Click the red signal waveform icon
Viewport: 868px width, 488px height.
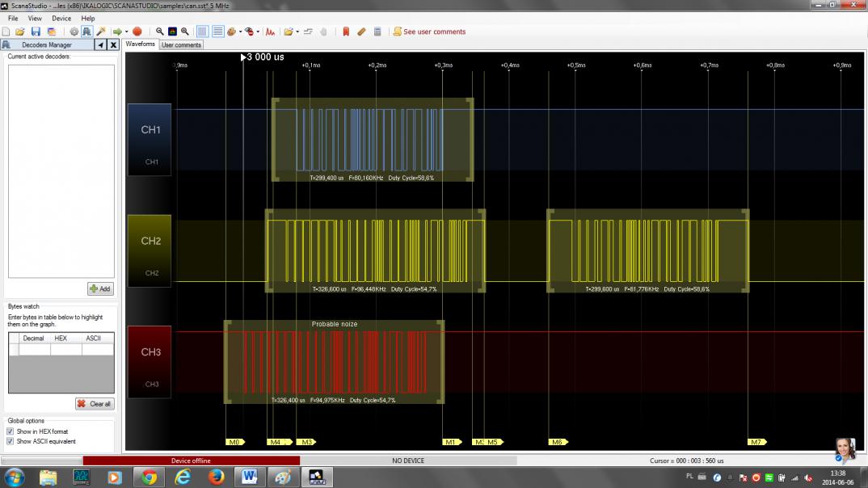pyautogui.click(x=270, y=32)
